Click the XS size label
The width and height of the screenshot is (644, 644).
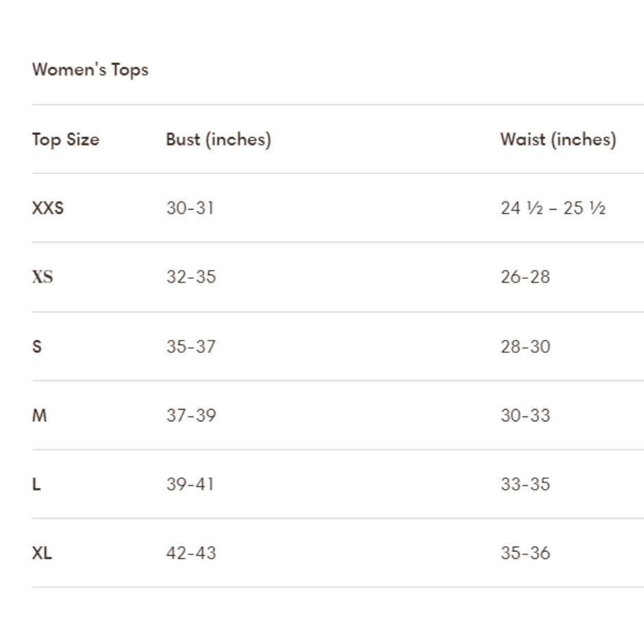[42, 277]
